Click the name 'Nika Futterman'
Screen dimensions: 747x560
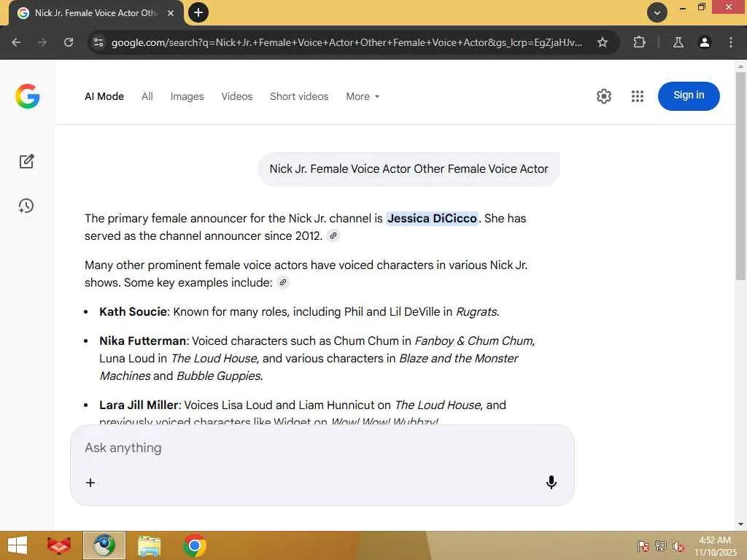142,341
